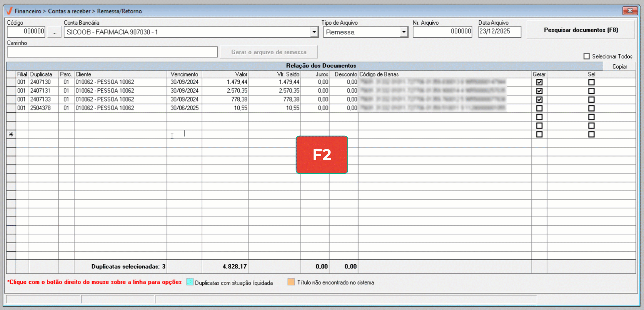Click barcode cell of row 2407130
The width and height of the screenshot is (644, 310).
coord(445,82)
